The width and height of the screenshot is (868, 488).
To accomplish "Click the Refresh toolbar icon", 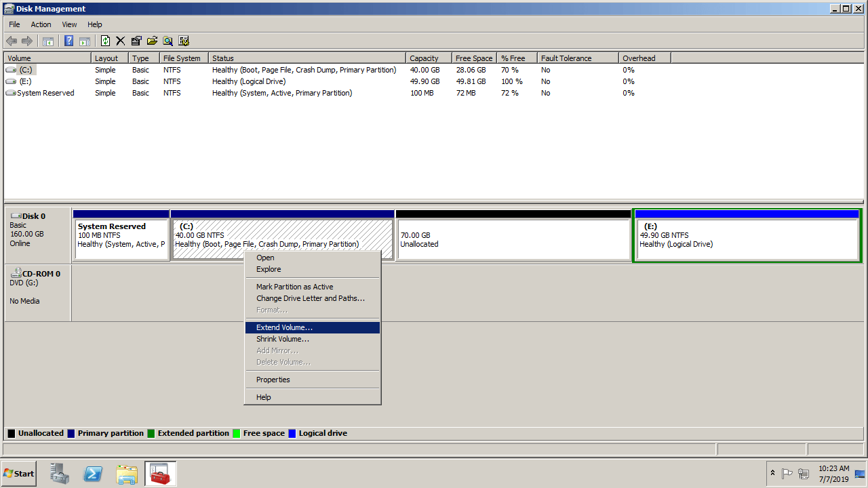I will pyautogui.click(x=105, y=41).
